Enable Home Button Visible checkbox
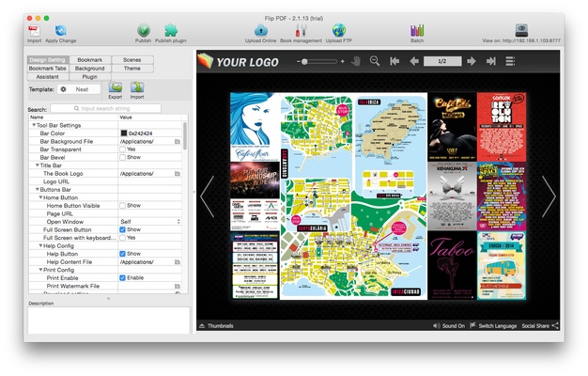The height and width of the screenshot is (376, 588). click(x=123, y=206)
